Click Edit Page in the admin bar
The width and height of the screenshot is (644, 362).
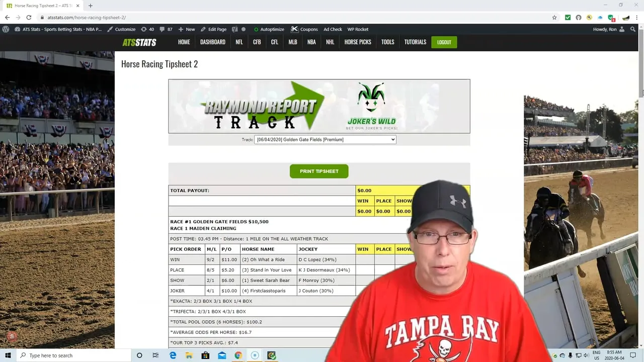[x=213, y=29]
